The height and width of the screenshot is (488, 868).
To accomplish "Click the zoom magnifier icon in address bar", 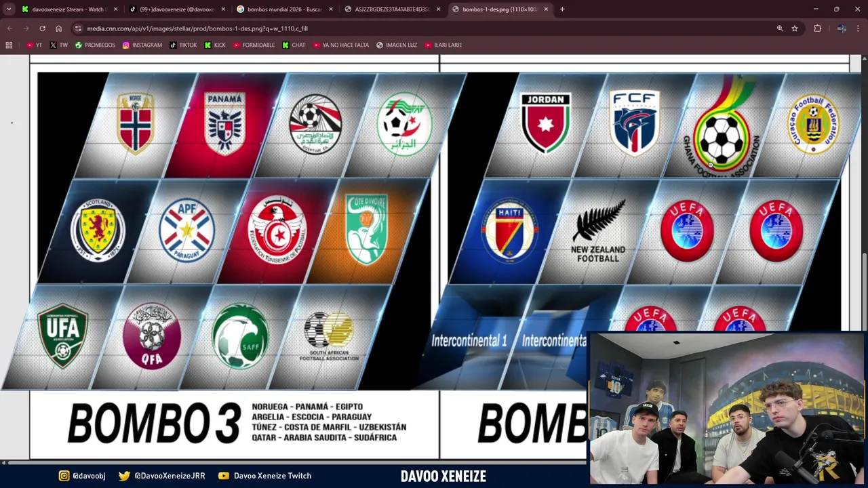I will click(780, 28).
